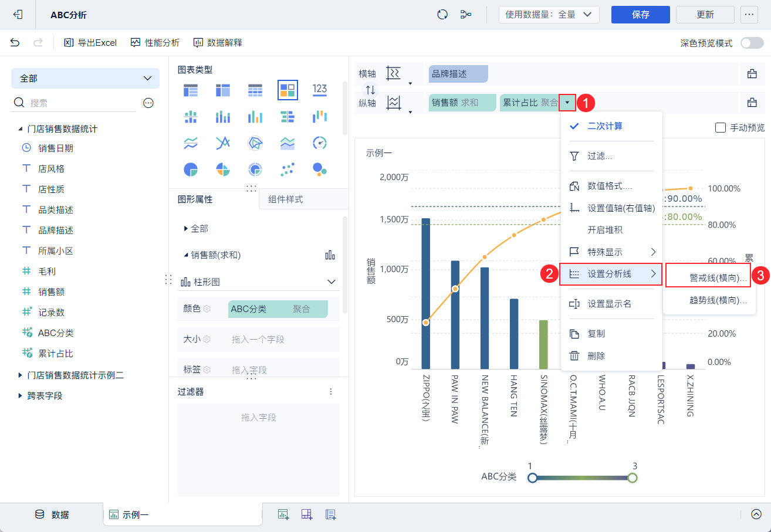Click the redo arrow icon
This screenshot has height=532, width=771.
(38, 42)
